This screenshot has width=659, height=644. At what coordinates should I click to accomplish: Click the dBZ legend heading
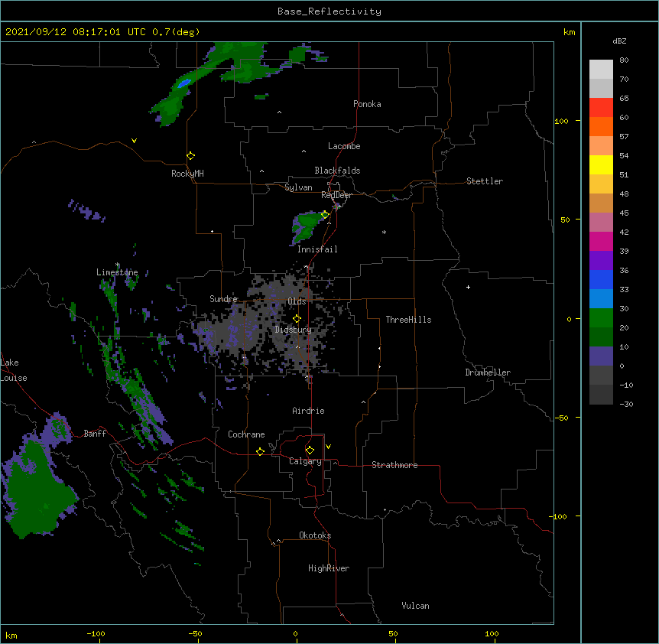[x=619, y=41]
